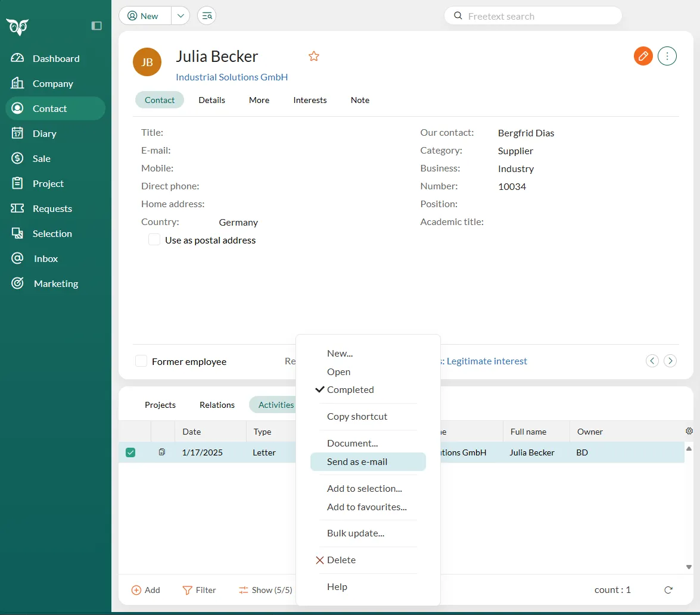Uncheck the Letter activity row checkbox
Image resolution: width=700 pixels, height=615 pixels.
[x=130, y=452]
